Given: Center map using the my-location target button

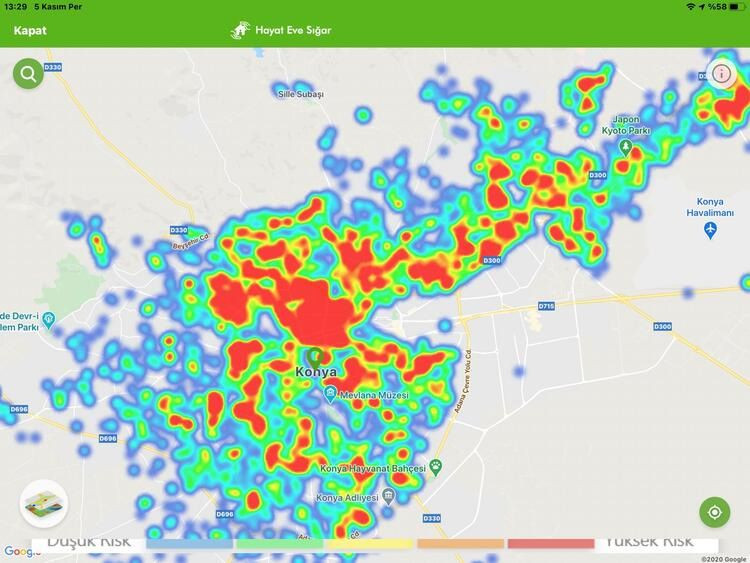Looking at the screenshot, I should tap(715, 512).
